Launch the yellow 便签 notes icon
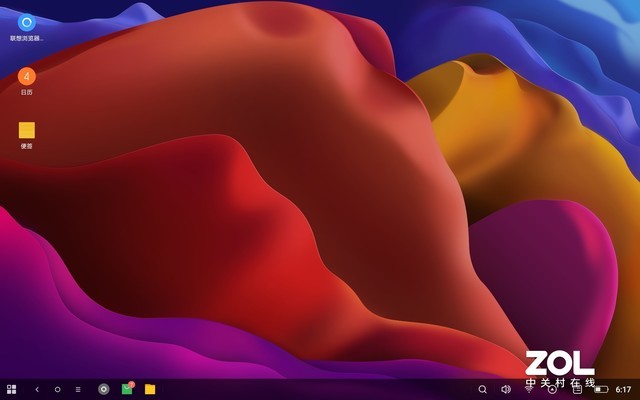The width and height of the screenshot is (640, 400). [27, 130]
